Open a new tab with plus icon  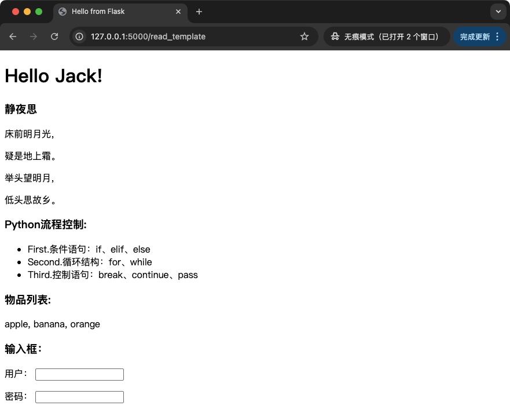coord(199,12)
